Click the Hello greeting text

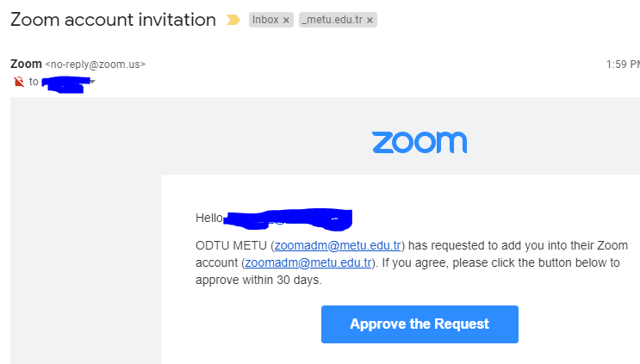[209, 218]
